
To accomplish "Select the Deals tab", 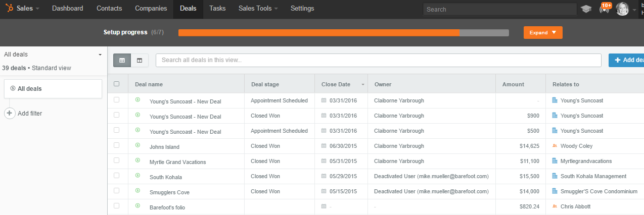I will pos(188,9).
